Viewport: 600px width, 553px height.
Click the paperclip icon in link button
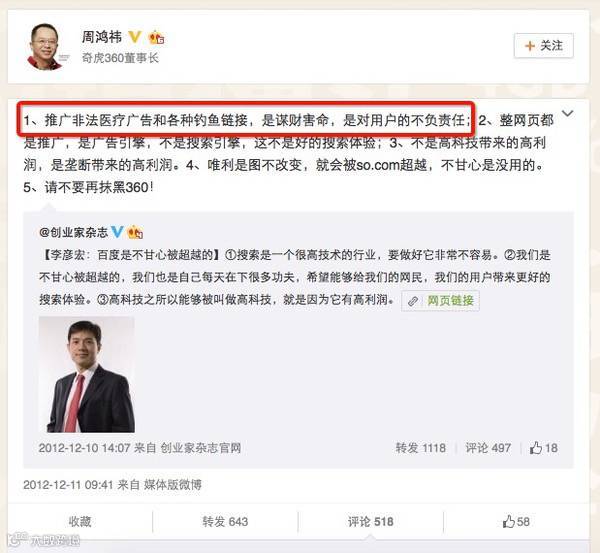pyautogui.click(x=413, y=301)
